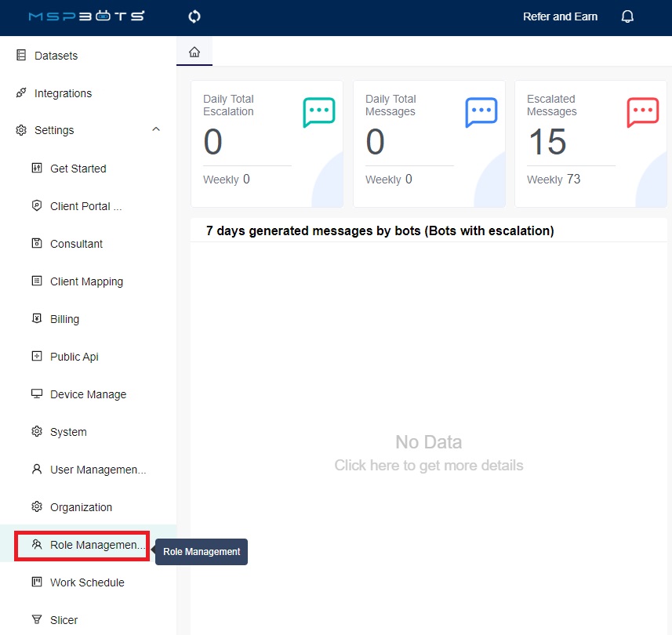The height and width of the screenshot is (635, 672).
Task: Open Get Started page
Action: point(78,169)
